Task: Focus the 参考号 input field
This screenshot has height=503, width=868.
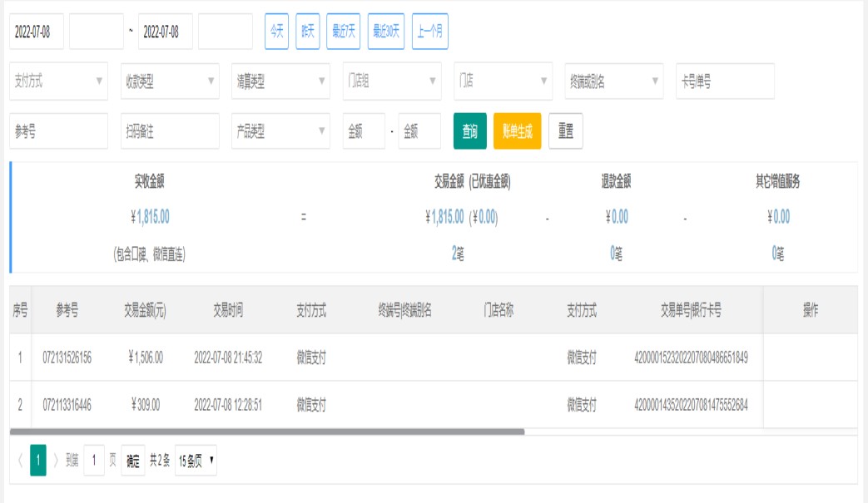Action: (x=59, y=131)
